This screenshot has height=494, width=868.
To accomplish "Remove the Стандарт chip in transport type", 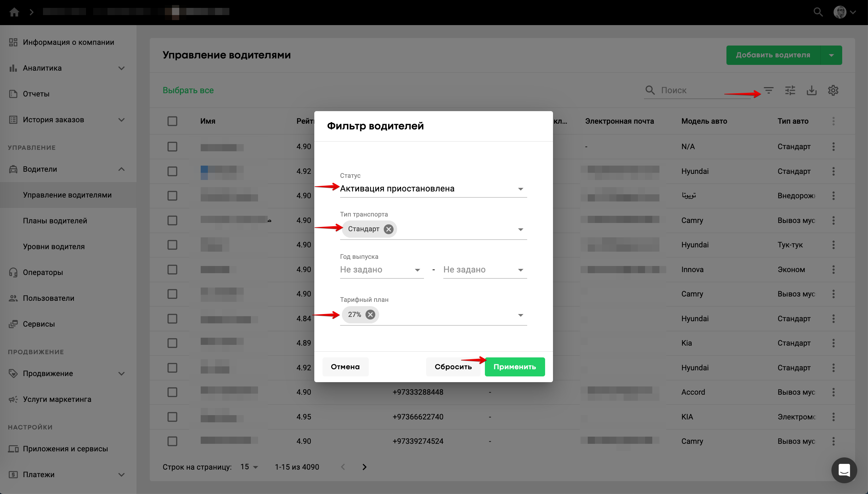I will pyautogui.click(x=388, y=229).
